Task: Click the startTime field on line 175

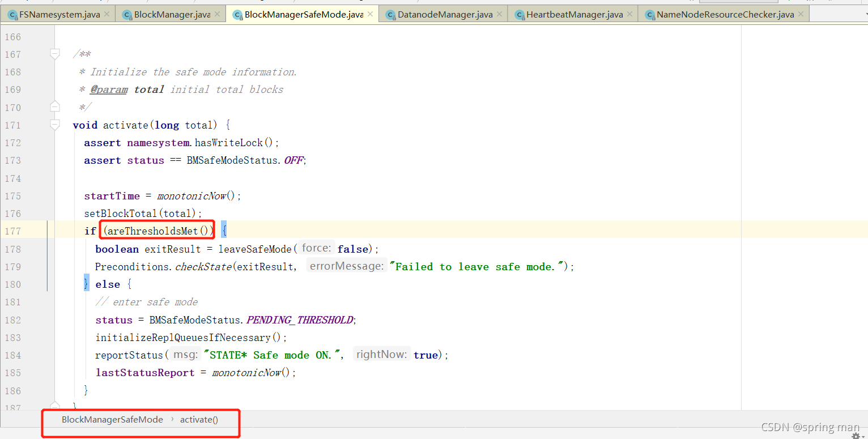Action: (x=112, y=196)
